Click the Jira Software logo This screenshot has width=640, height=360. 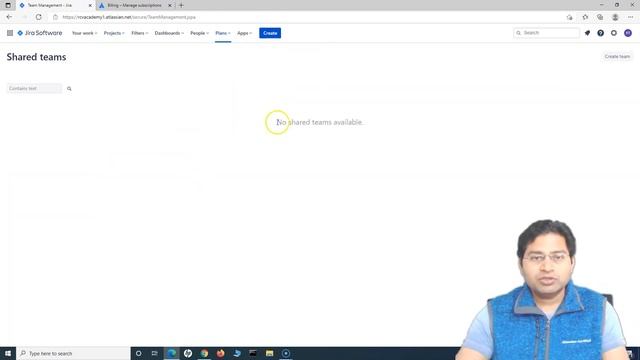pyautogui.click(x=40, y=33)
